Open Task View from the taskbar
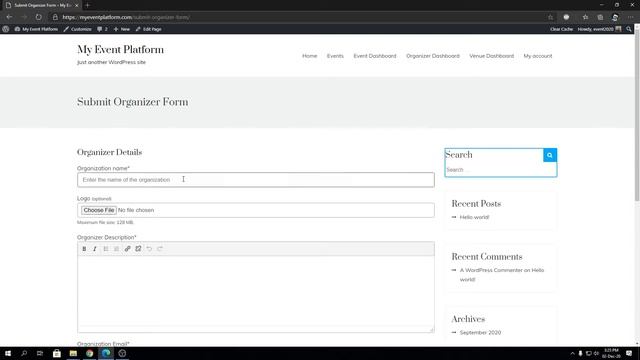This screenshot has height=360, width=640. [40, 353]
